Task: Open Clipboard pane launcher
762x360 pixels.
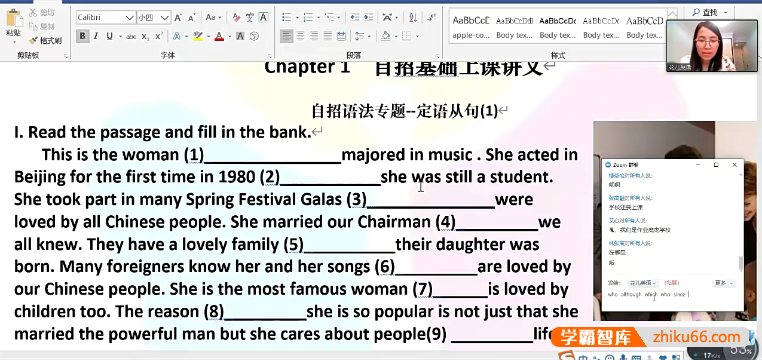Action: click(x=66, y=56)
